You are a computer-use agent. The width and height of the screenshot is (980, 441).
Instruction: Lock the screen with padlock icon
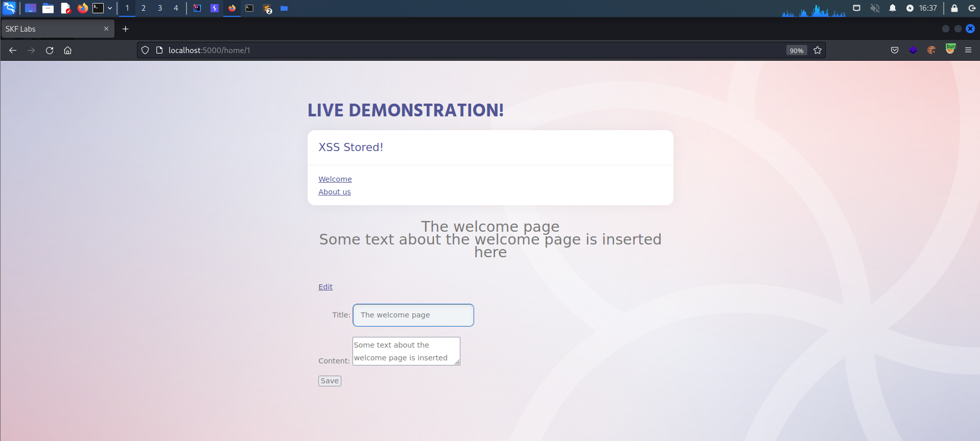point(954,8)
